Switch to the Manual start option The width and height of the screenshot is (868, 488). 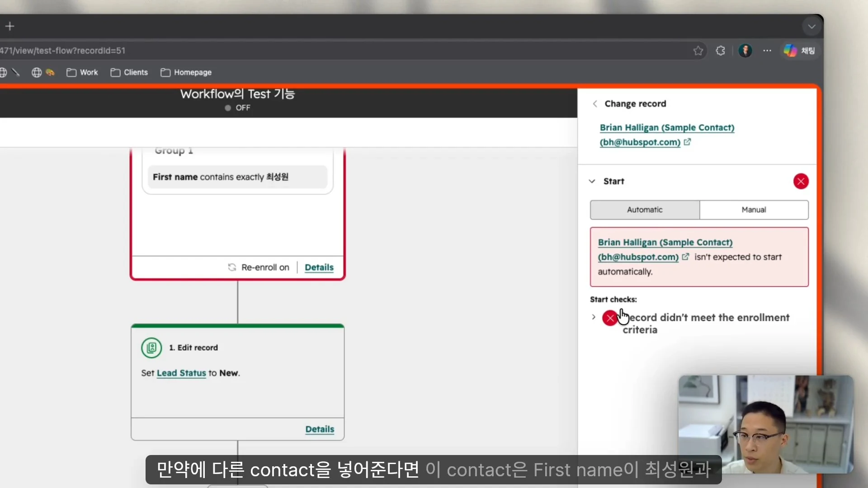pyautogui.click(x=754, y=210)
